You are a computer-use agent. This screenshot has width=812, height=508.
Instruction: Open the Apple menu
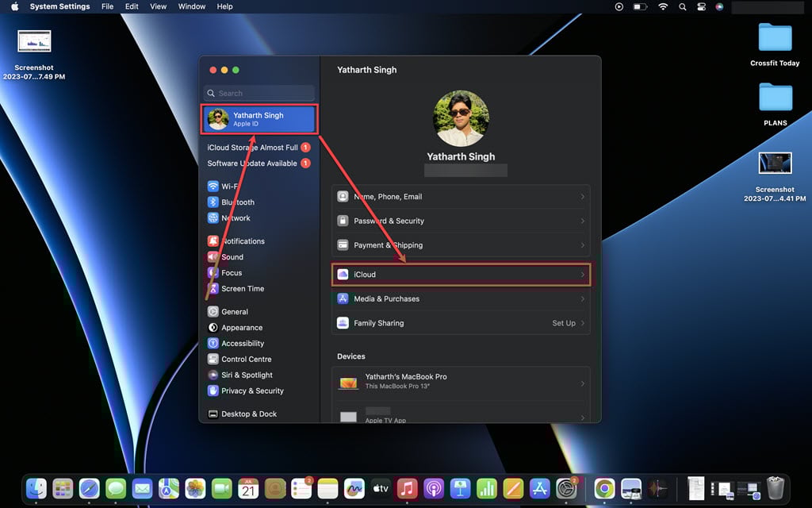coord(14,6)
